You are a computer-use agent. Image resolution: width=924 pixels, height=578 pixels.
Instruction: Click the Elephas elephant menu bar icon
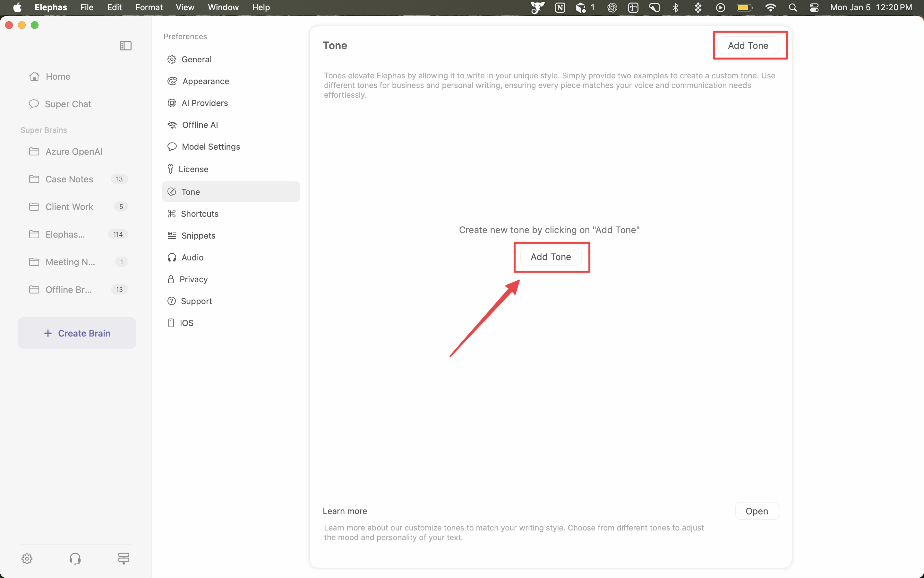(x=537, y=7)
